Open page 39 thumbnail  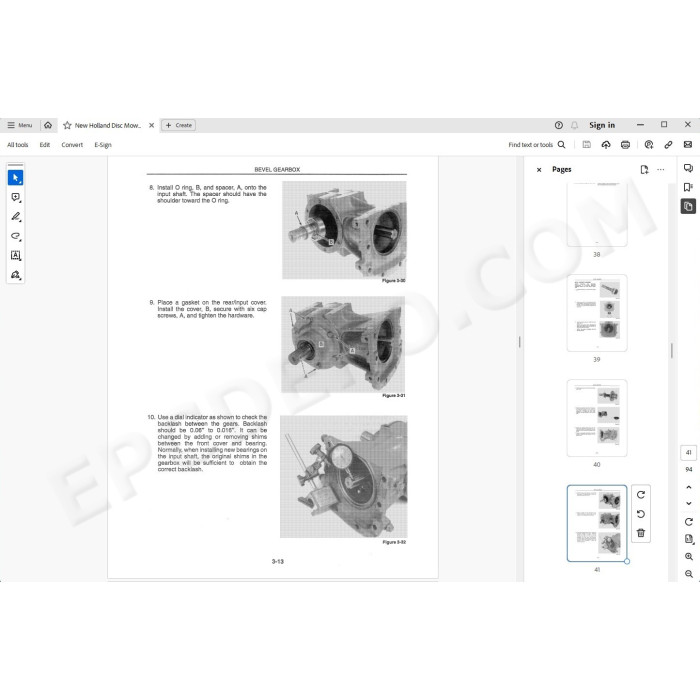597,313
